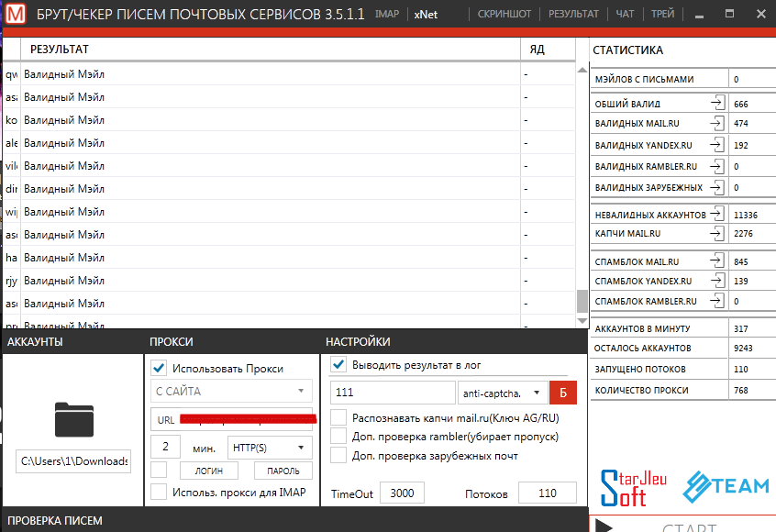Screen dimensions: 776x532
Task: Expand the anti-captcha service dropdown
Action: click(x=502, y=393)
